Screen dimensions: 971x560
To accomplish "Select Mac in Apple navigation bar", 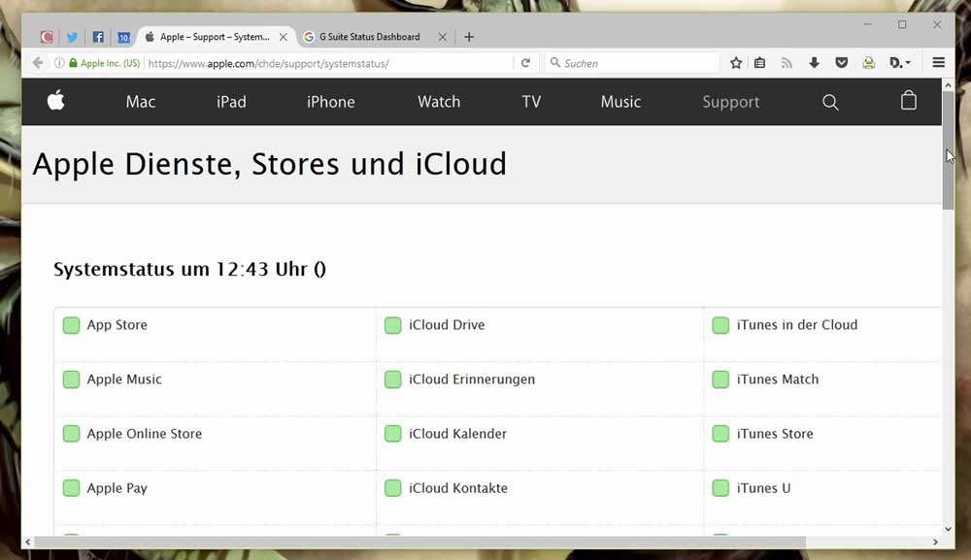I will tap(141, 102).
